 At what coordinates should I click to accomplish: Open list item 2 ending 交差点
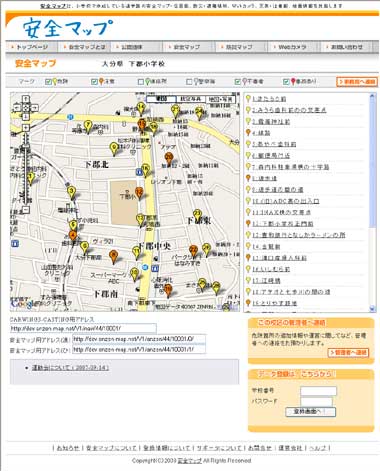(x=289, y=110)
